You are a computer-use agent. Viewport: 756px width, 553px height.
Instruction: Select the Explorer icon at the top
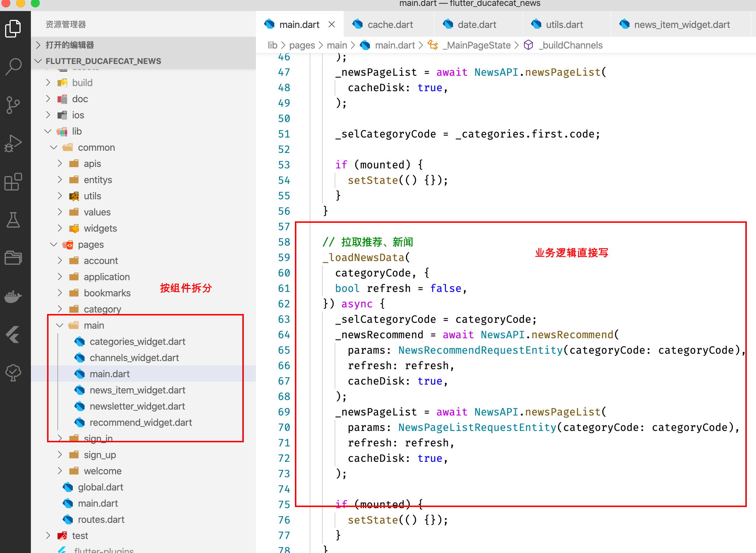pyautogui.click(x=13, y=28)
